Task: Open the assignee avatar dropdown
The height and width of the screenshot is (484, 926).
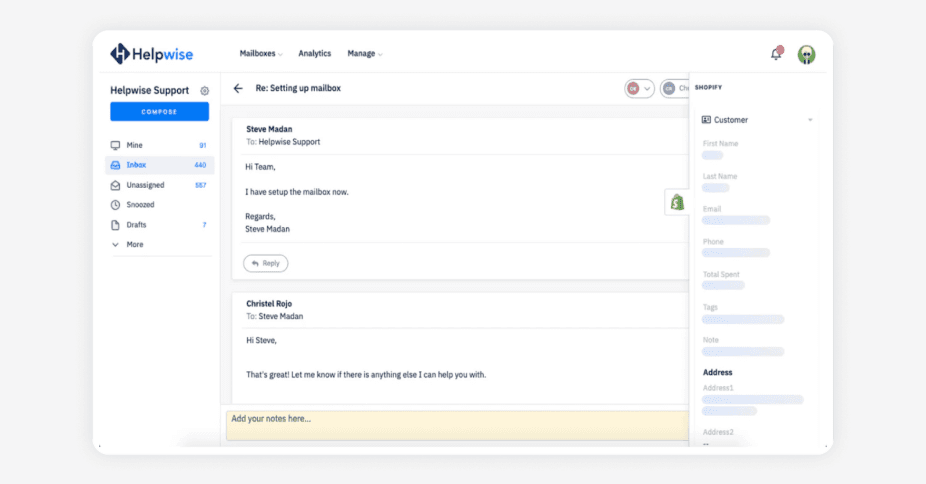Action: [640, 89]
